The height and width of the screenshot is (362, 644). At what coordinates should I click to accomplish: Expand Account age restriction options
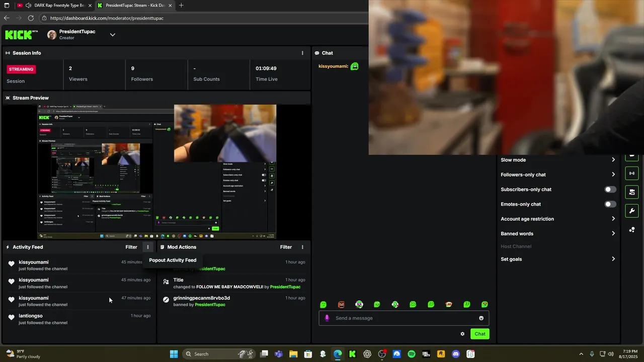pyautogui.click(x=558, y=219)
